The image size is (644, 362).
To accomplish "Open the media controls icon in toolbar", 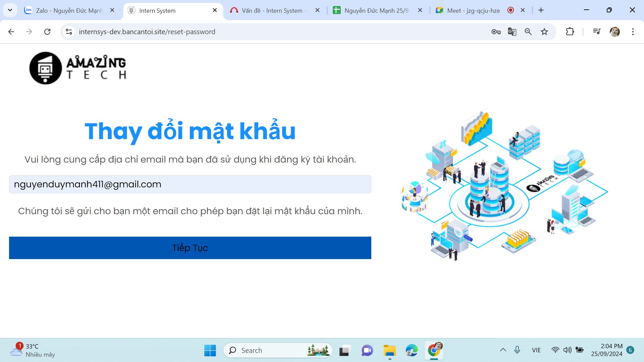I will 596,32.
